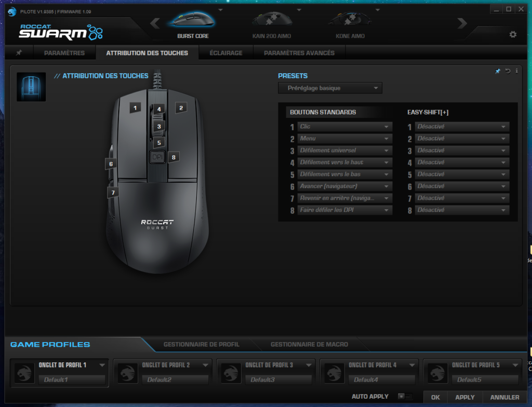Expand the Onglet de profil 3 arrow
The height and width of the screenshot is (407, 532).
309,365
